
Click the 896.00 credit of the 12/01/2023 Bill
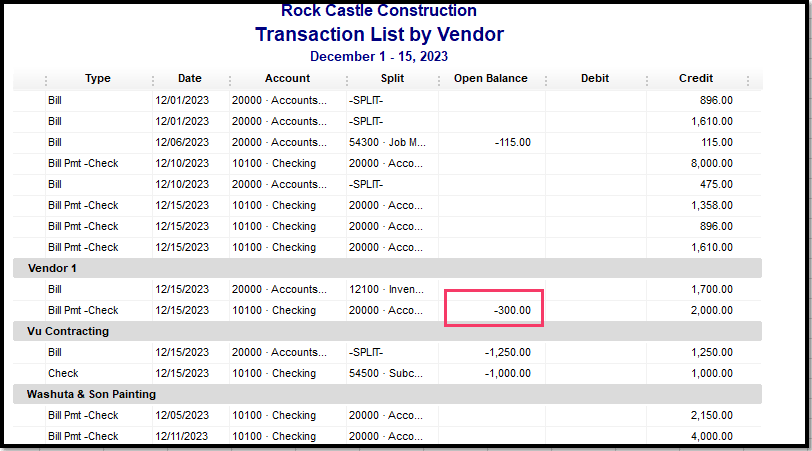coord(716,100)
